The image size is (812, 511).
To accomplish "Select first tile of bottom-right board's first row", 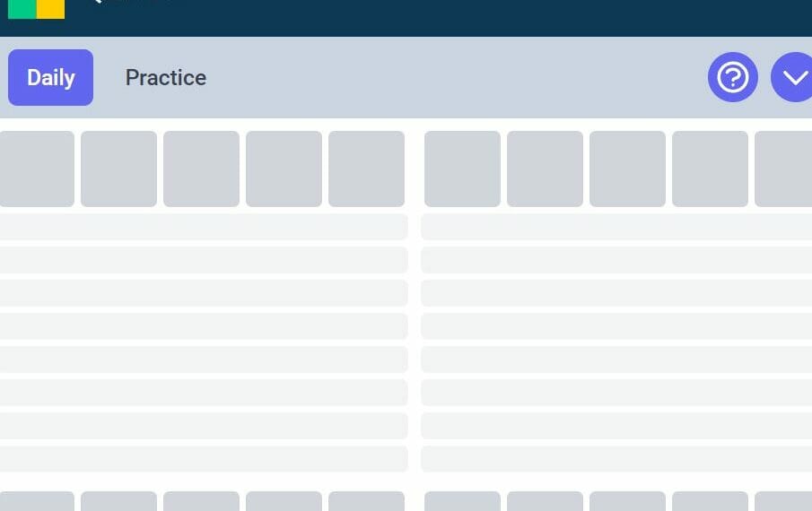I will click(462, 501).
